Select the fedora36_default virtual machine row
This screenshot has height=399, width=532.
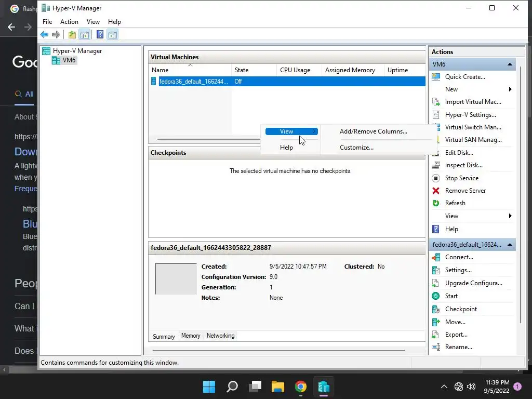[288, 82]
